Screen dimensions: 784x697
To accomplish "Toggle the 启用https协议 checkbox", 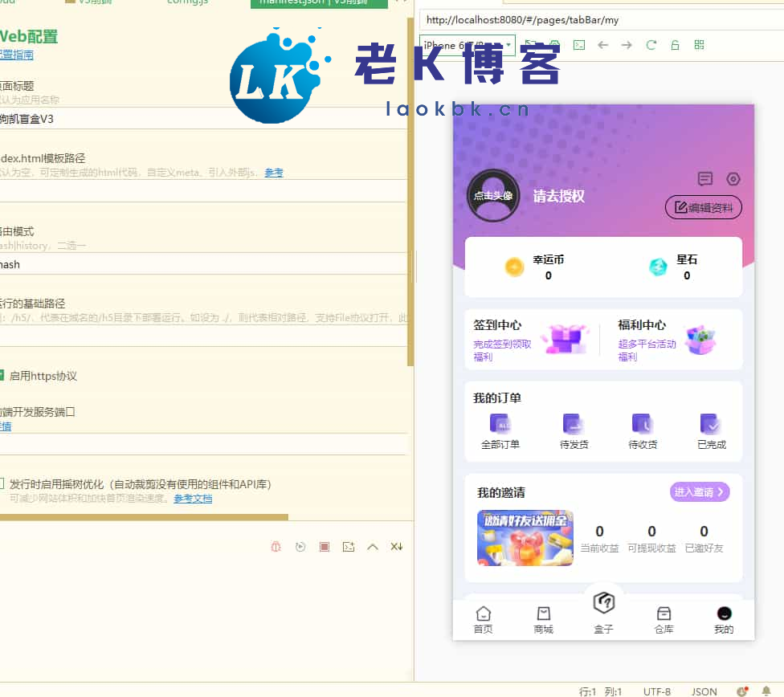I will coord(2,375).
